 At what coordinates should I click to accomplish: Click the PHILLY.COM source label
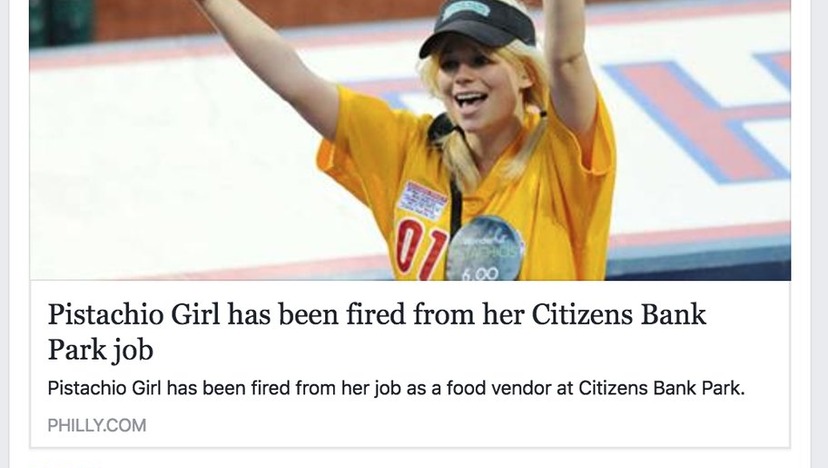tap(97, 425)
